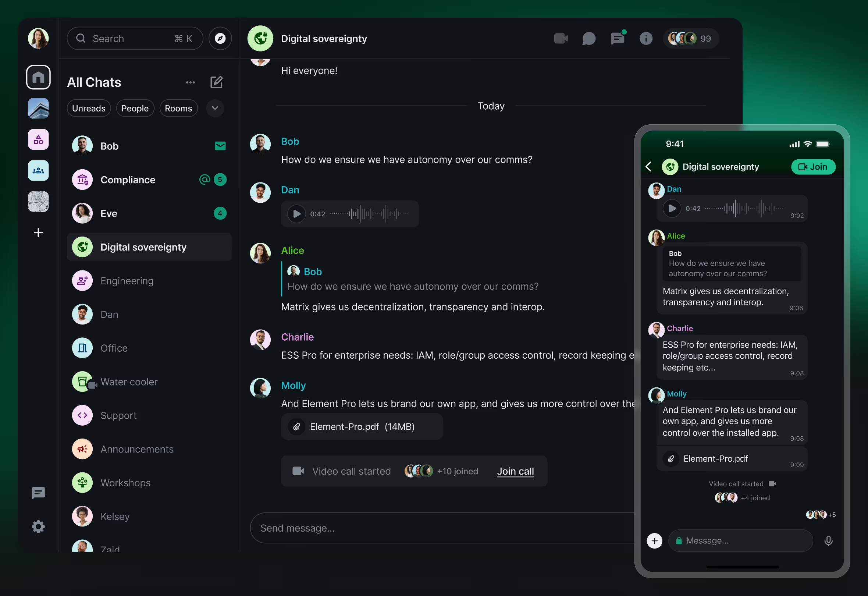Expand the chat filters chevron
868x596 pixels.
[x=215, y=109]
